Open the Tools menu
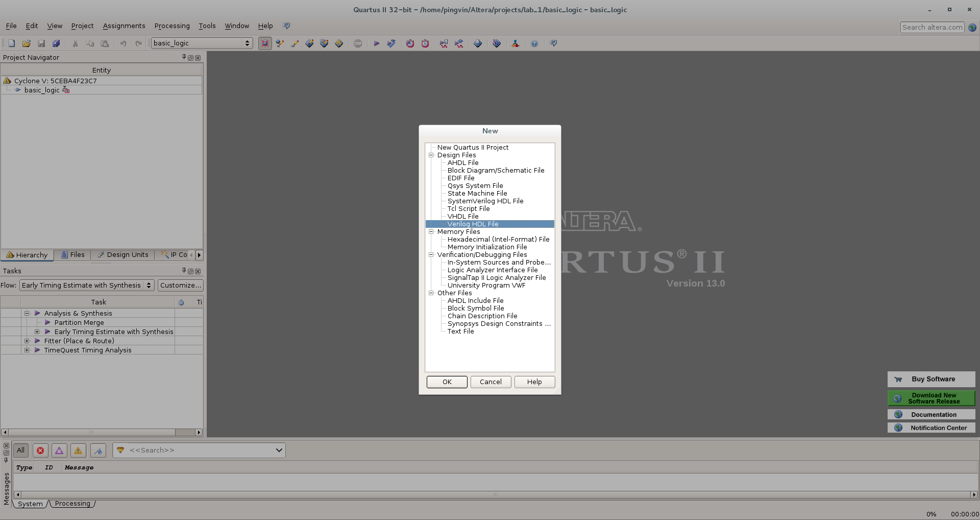This screenshot has height=520, width=980. 207,26
